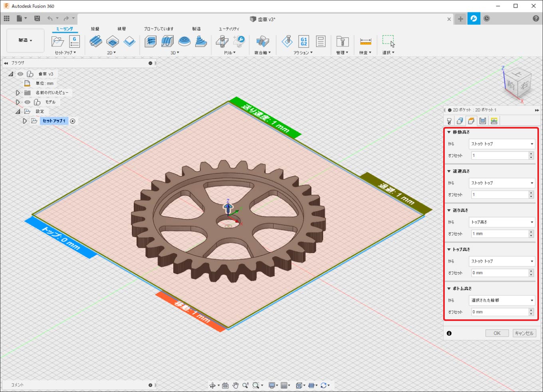Select the 2D pocket toolbar icon
Viewport: 543px width, 392px height.
113,41
